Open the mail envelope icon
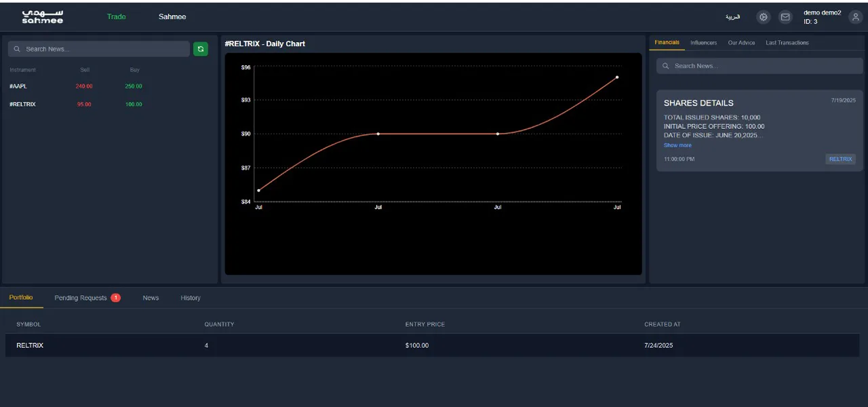 click(785, 17)
